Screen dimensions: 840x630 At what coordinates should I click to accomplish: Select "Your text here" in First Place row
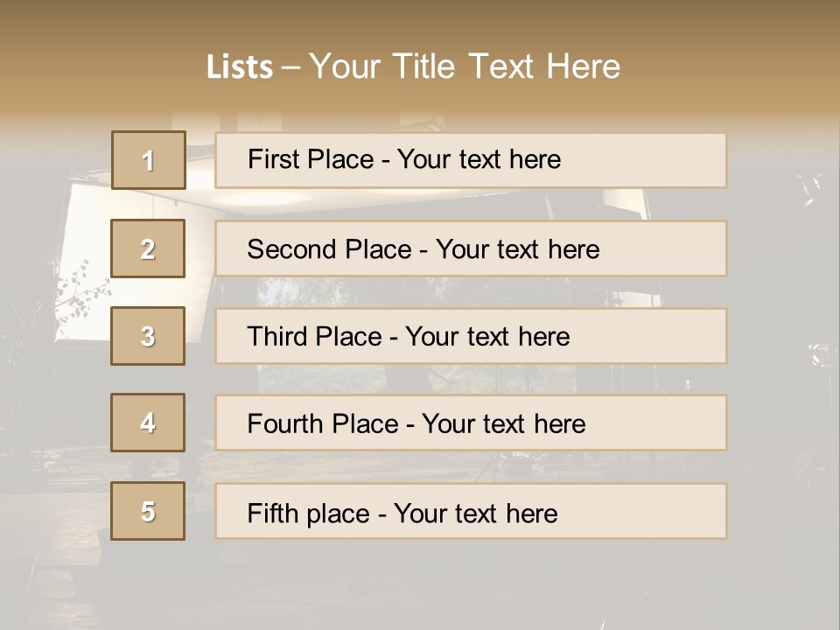pos(479,159)
